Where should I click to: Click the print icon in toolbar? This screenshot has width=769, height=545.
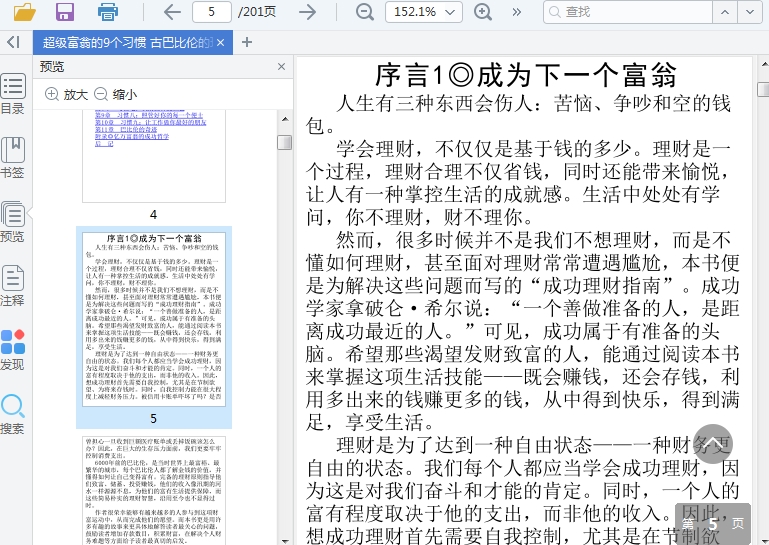(x=108, y=12)
